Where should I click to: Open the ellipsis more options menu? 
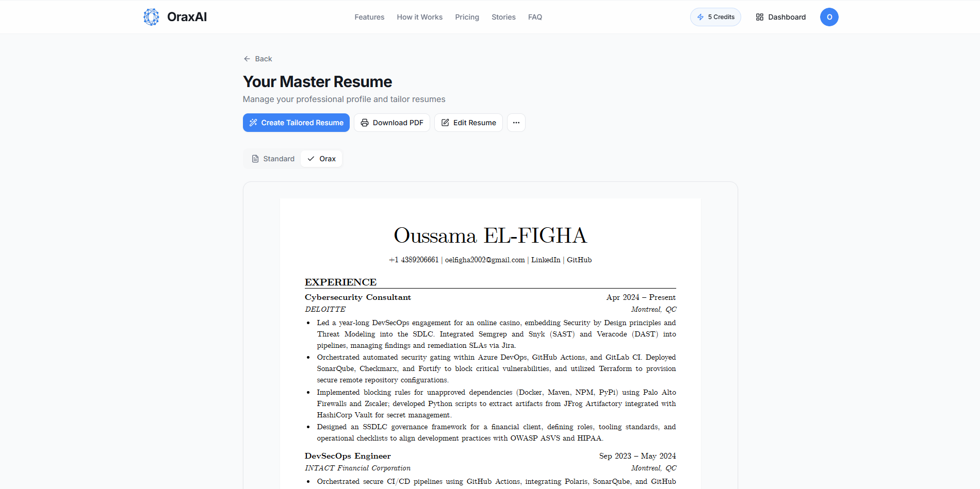coord(516,123)
